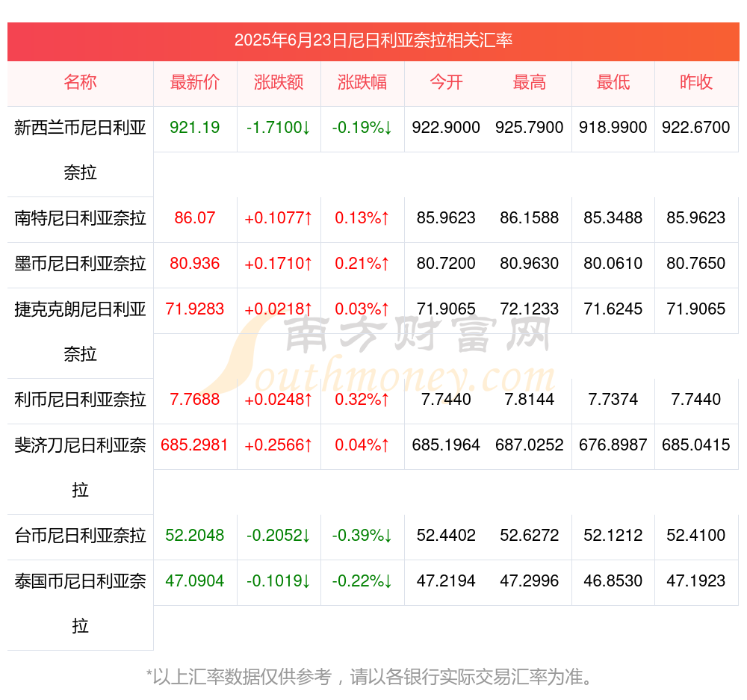Click percentage -0.39%↓
This screenshot has width=747, height=700.
point(362,536)
